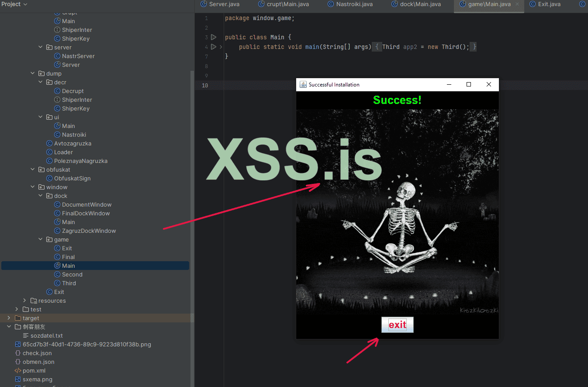The height and width of the screenshot is (387, 588).
Task: Click the 'package window.game;' line in editor
Action: 260,18
